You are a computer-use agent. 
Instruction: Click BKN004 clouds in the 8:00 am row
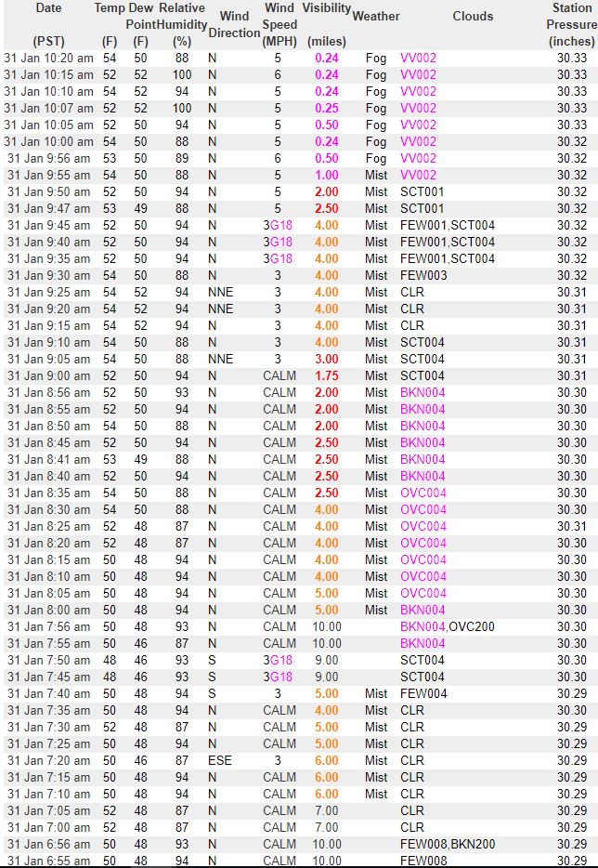[x=422, y=610]
